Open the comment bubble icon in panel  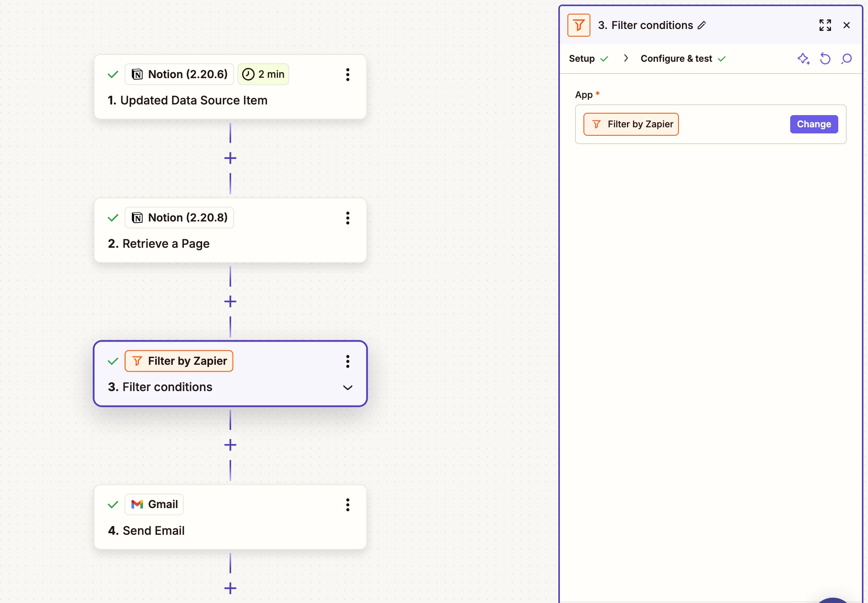846,59
